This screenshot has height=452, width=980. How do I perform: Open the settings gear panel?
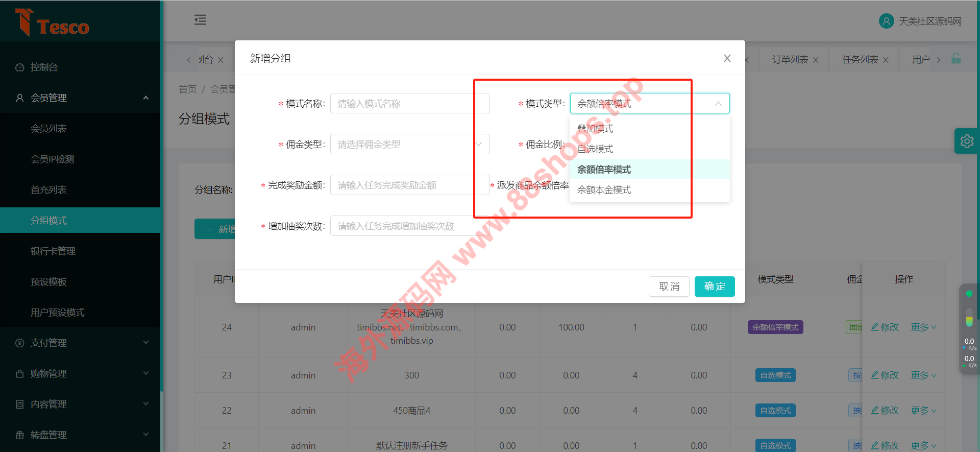(x=966, y=141)
